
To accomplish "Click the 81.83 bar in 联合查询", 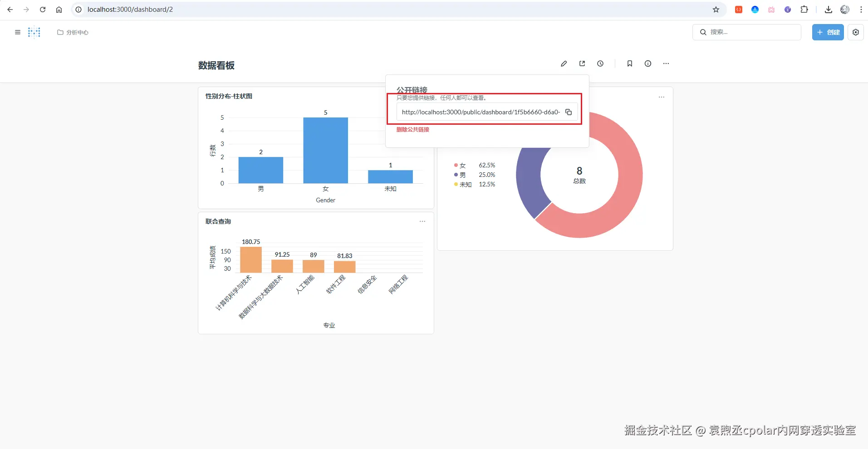I will [345, 267].
